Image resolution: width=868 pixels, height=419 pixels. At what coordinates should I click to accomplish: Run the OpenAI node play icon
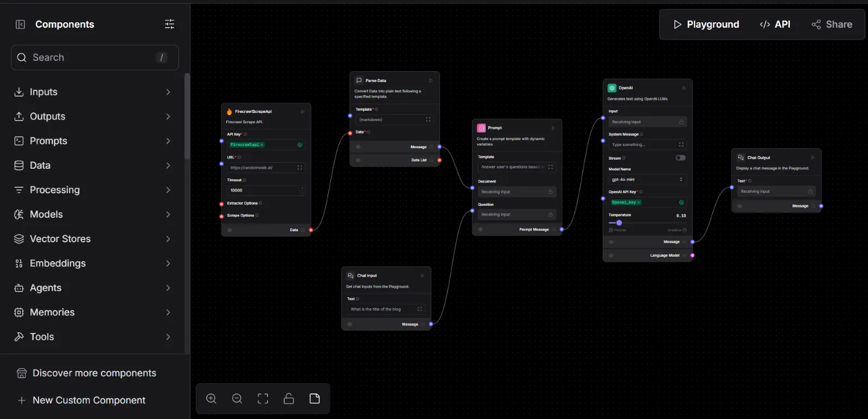pos(684,88)
